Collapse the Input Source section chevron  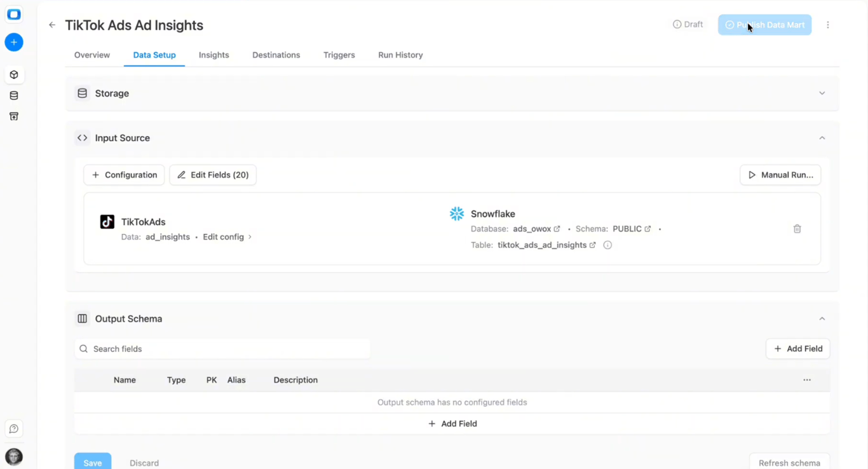[822, 138]
